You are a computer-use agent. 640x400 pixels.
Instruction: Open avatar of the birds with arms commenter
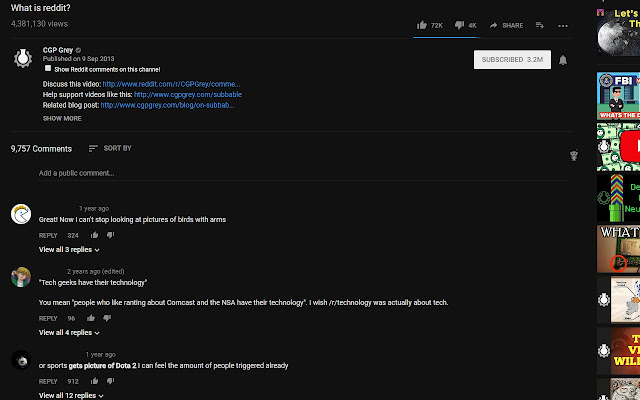point(21,214)
